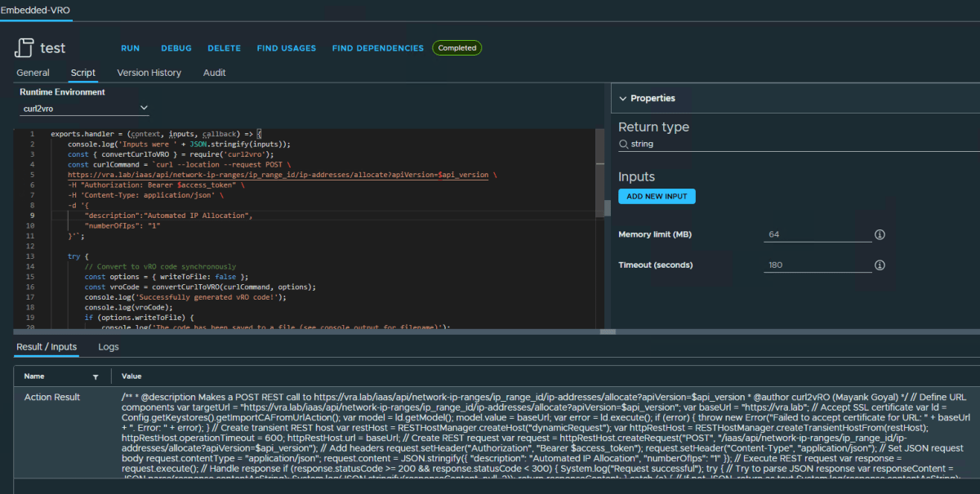The height and width of the screenshot is (494, 980).
Task: Click the test action scroll icon
Action: (24, 48)
